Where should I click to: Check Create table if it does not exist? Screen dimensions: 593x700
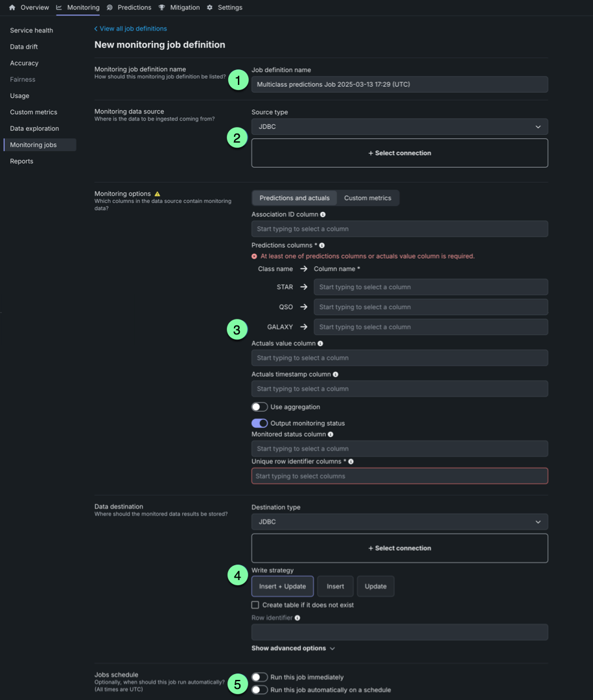coord(255,605)
